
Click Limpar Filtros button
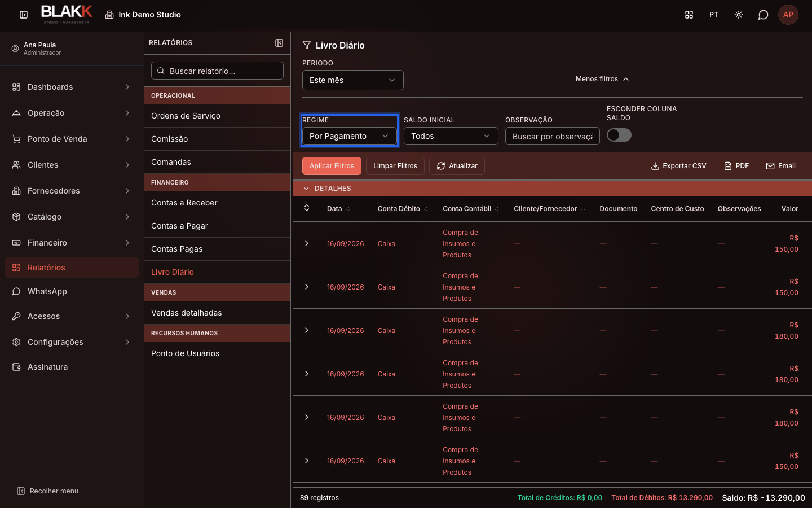pyautogui.click(x=395, y=166)
